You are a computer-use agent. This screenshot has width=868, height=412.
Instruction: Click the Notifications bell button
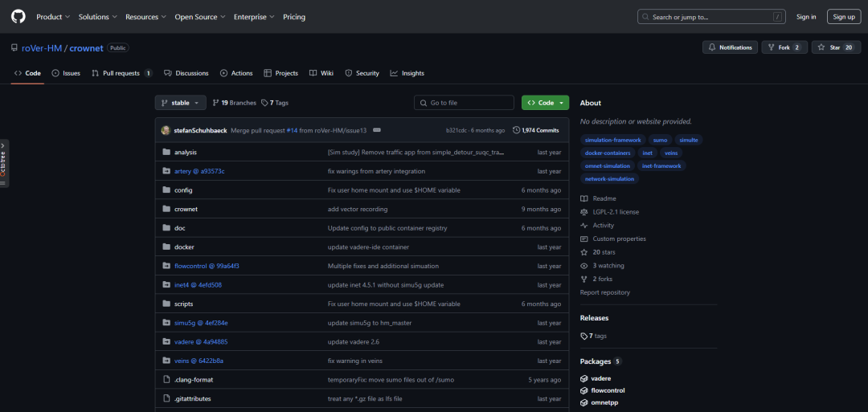(x=730, y=47)
